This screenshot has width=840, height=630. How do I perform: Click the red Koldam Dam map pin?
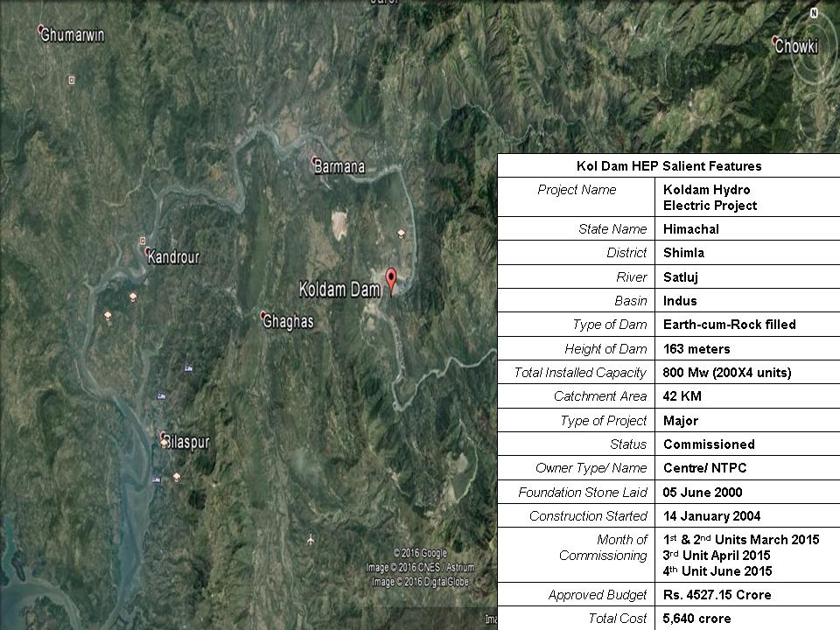click(x=391, y=280)
